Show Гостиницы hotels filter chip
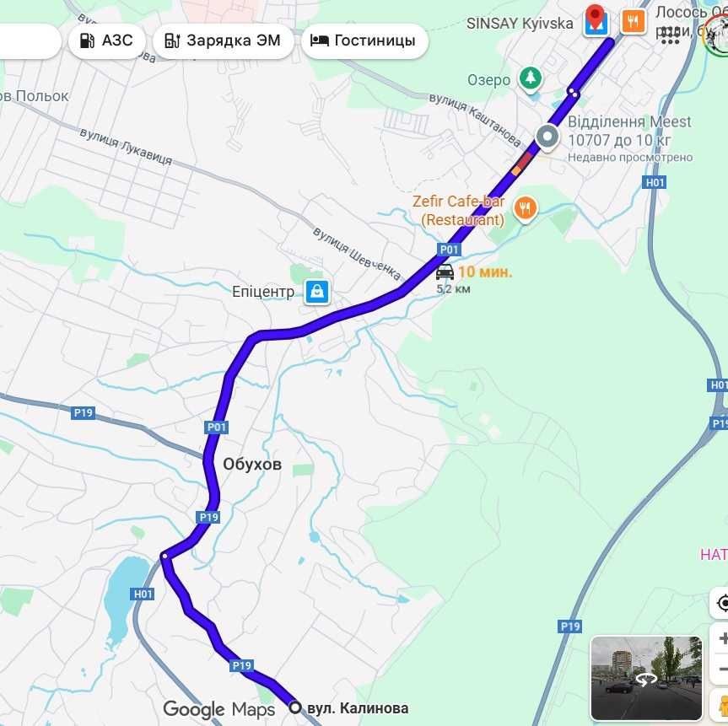Screen dimensions: 728x726 364,40
